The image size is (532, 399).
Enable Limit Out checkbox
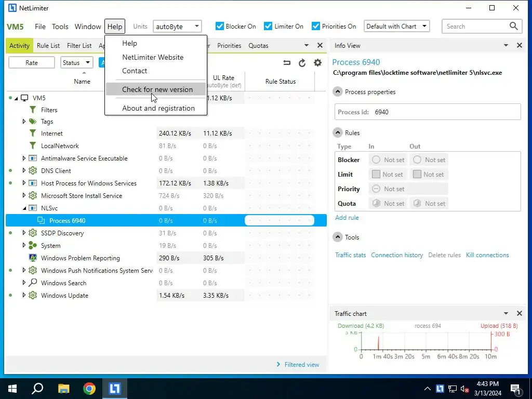[417, 174]
